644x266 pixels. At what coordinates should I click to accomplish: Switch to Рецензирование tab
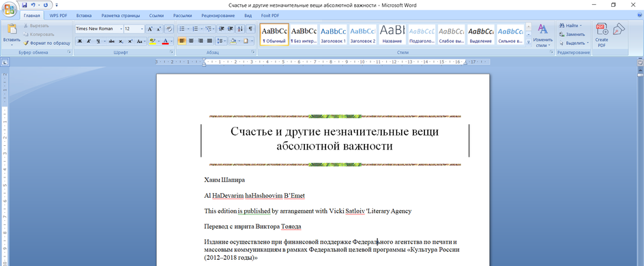click(218, 16)
